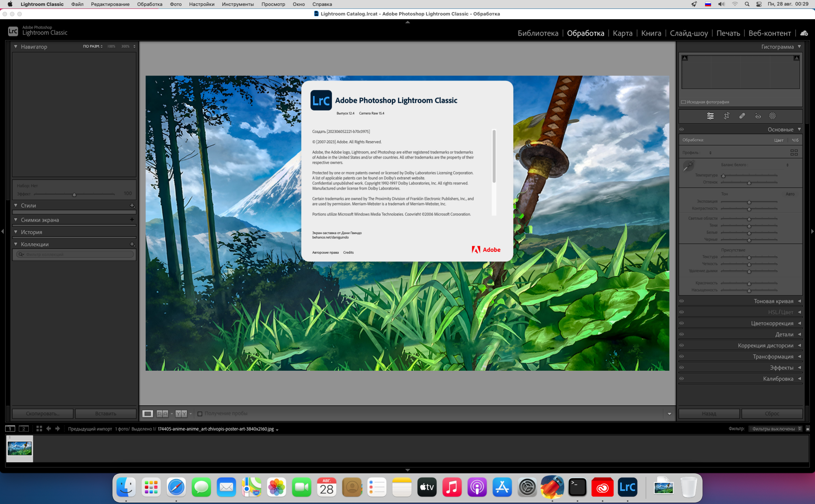Switch to the Библиотека module
Image resolution: width=815 pixels, height=504 pixels.
538,33
